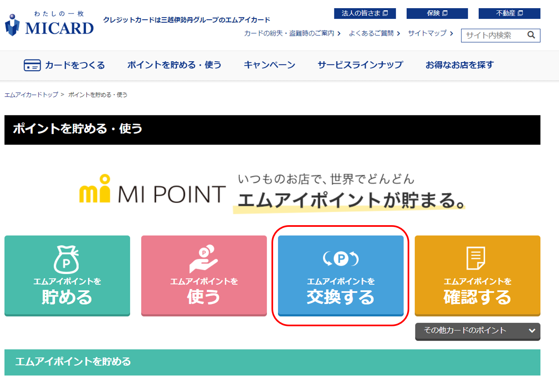Click chevron on その他カードのポイント
559x392 pixels.
click(x=532, y=331)
